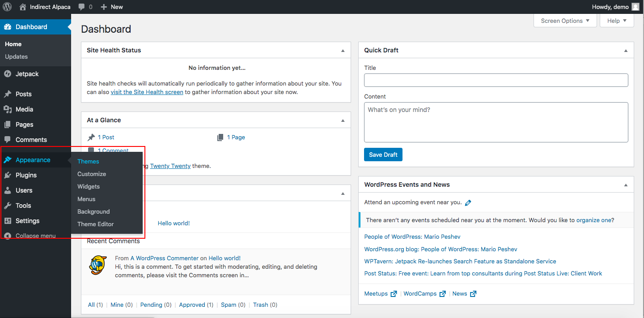Image resolution: width=644 pixels, height=318 pixels.
Task: Open the Hello world! post in Recently Published
Action: tap(174, 223)
